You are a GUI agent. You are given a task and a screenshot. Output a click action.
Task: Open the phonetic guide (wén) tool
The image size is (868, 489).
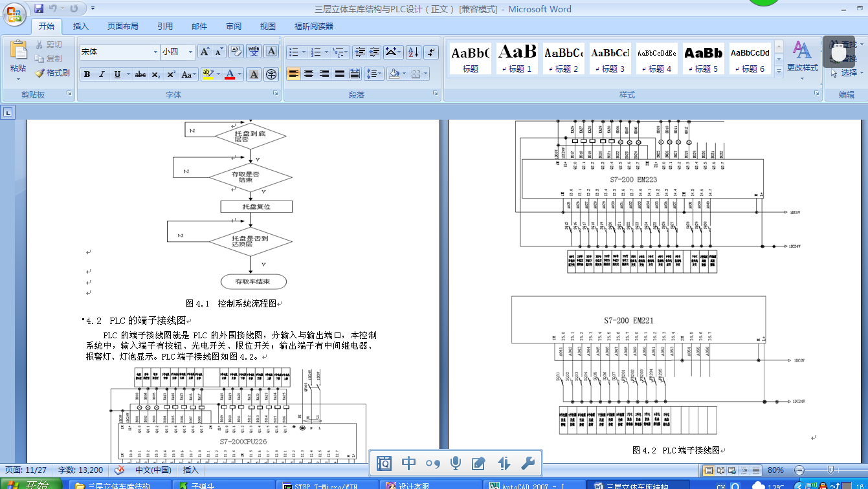pyautogui.click(x=254, y=52)
